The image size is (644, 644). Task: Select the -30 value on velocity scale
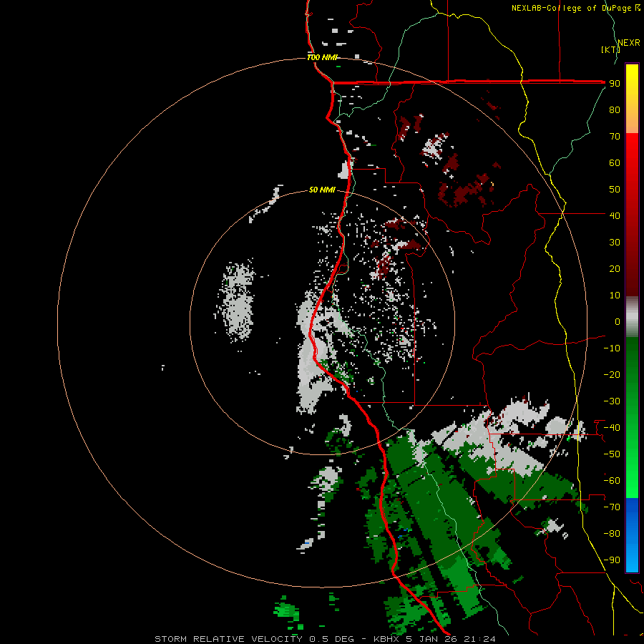click(612, 401)
